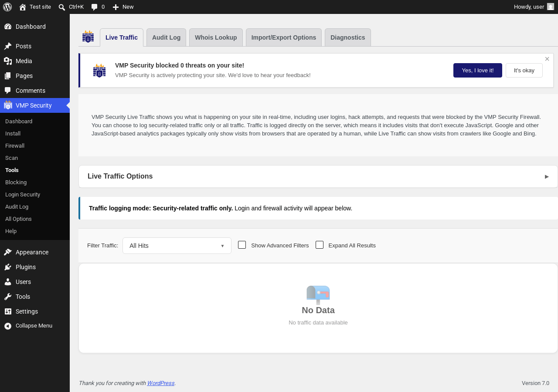The height and width of the screenshot is (392, 558).
Task: Click the Ctrl+K shortcut label
Action: tap(76, 7)
